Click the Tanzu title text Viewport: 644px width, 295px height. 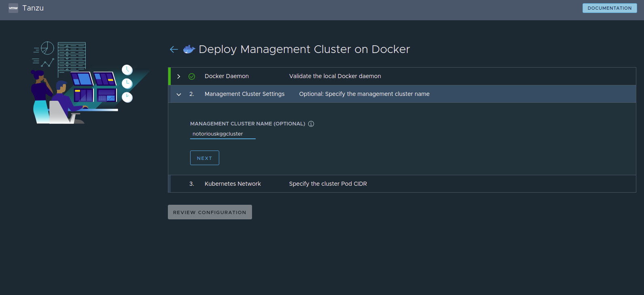[x=33, y=8]
